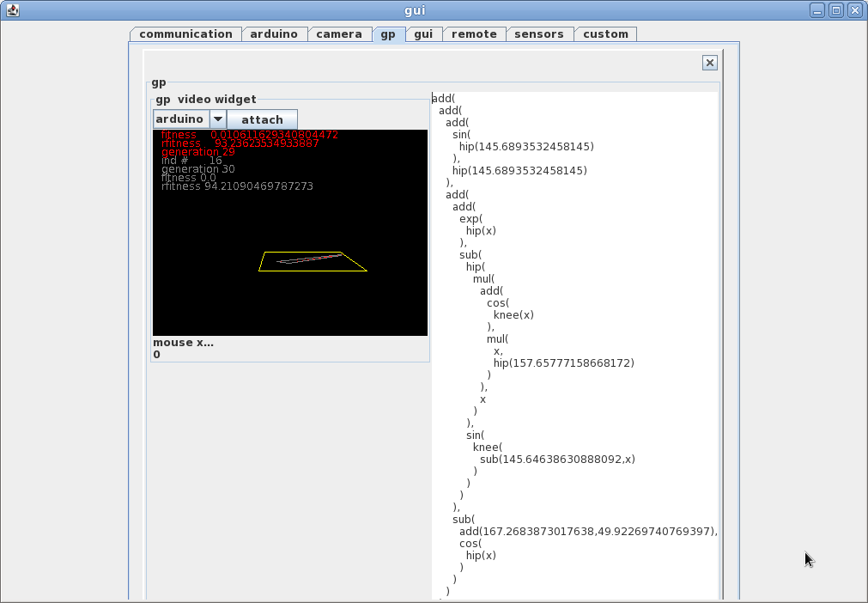Click the 'ind # 16' text
The image size is (868, 603).
click(191, 161)
